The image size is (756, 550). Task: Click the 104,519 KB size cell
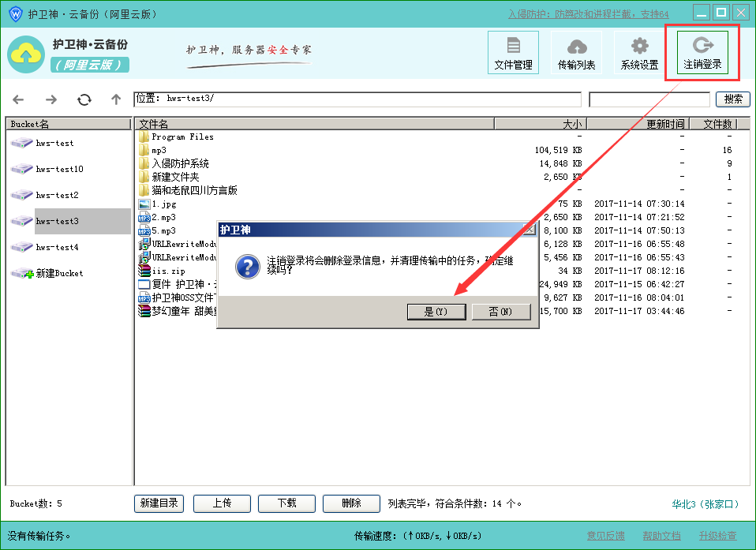point(559,151)
